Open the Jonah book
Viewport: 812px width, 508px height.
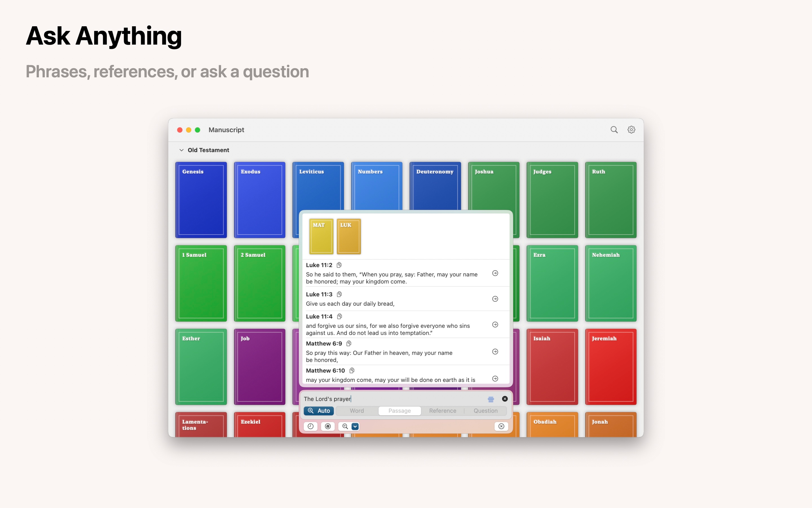[611, 425]
